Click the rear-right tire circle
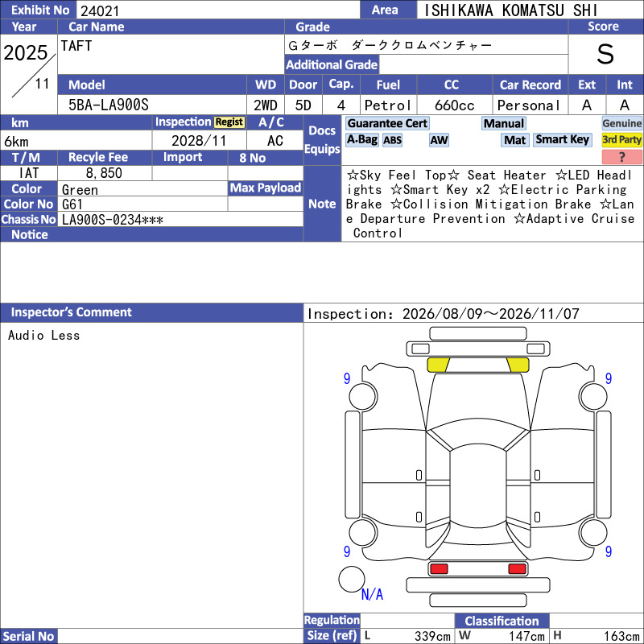 [x=593, y=533]
